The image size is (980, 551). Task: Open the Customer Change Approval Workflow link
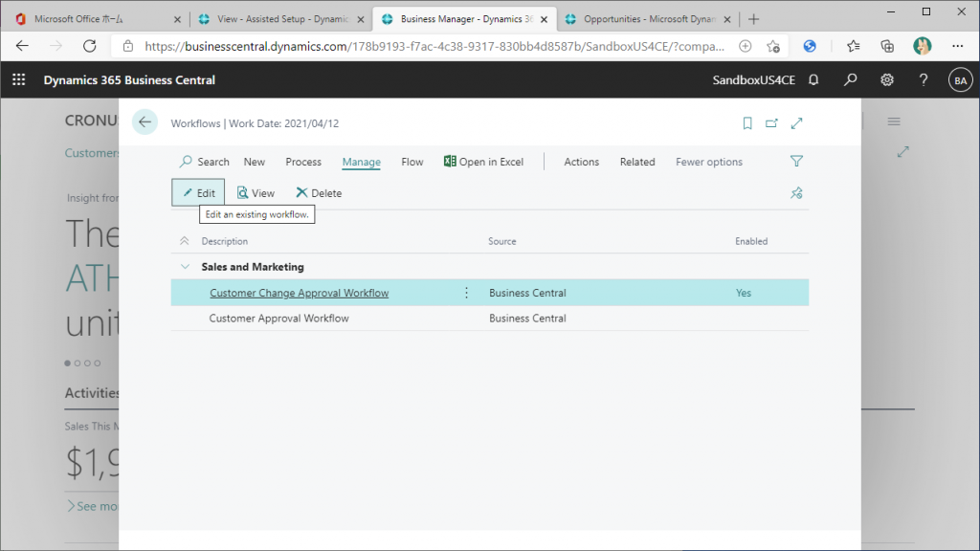[300, 293]
